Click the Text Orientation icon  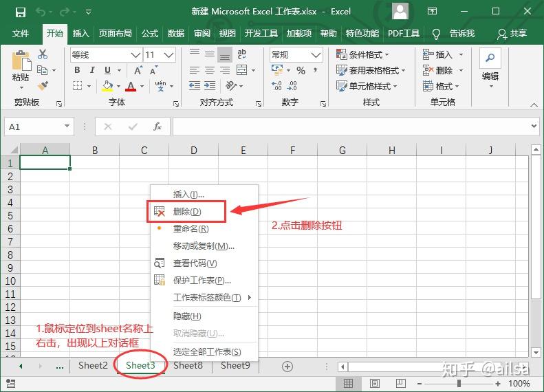click(x=231, y=85)
